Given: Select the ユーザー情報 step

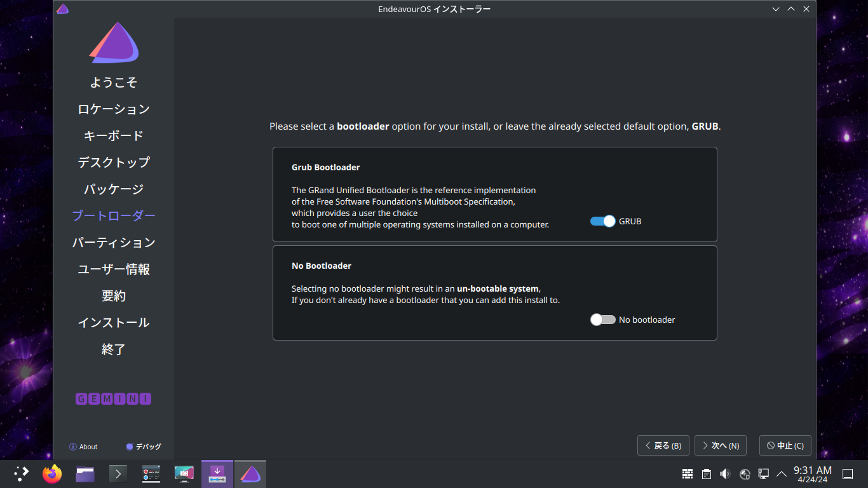Looking at the screenshot, I should 114,269.
